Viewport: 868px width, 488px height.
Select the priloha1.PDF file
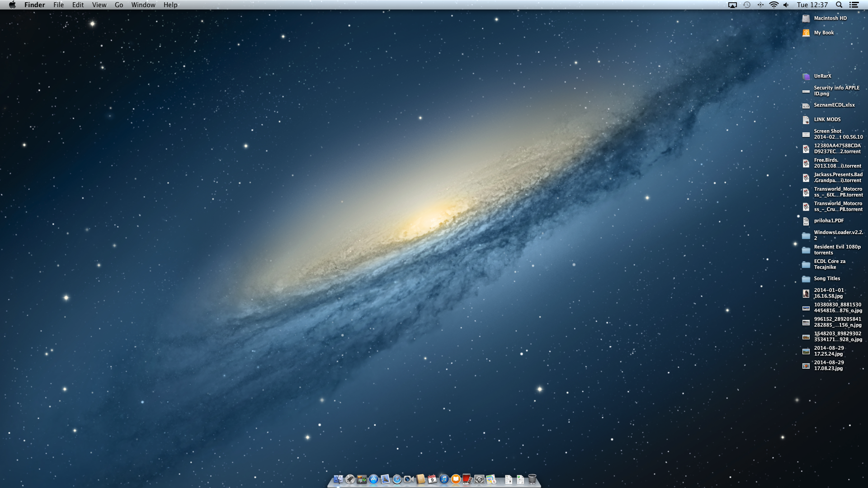pos(806,221)
